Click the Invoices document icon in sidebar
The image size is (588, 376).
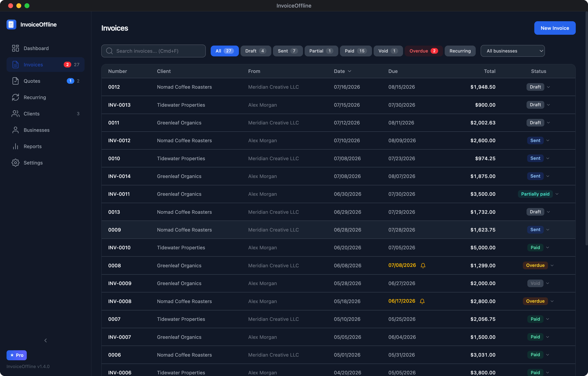click(15, 65)
